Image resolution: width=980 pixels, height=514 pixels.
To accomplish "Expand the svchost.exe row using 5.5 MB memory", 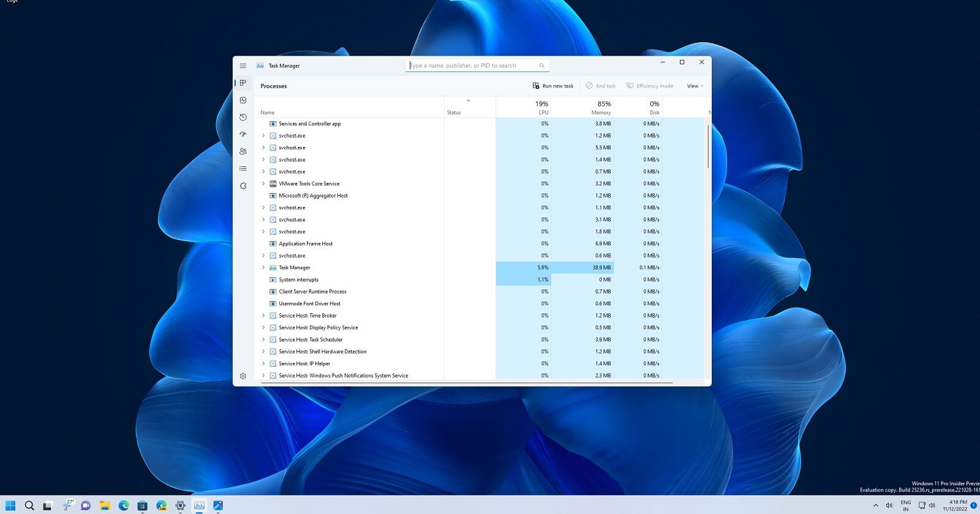I will pyautogui.click(x=263, y=147).
